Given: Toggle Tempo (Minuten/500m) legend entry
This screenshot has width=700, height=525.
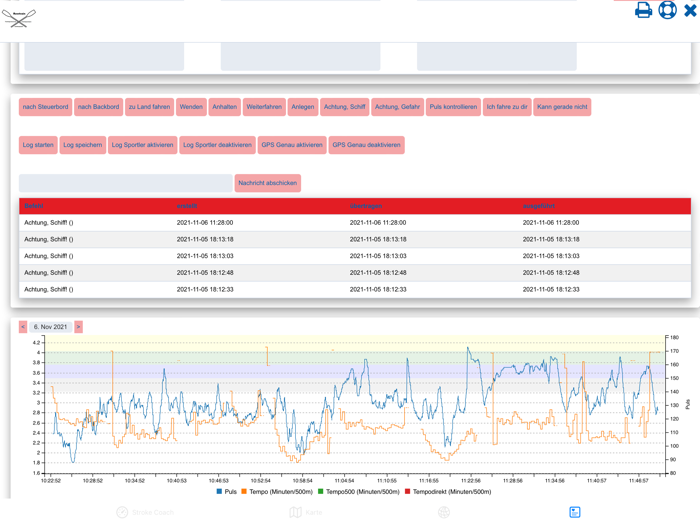Looking at the screenshot, I should click(277, 492).
